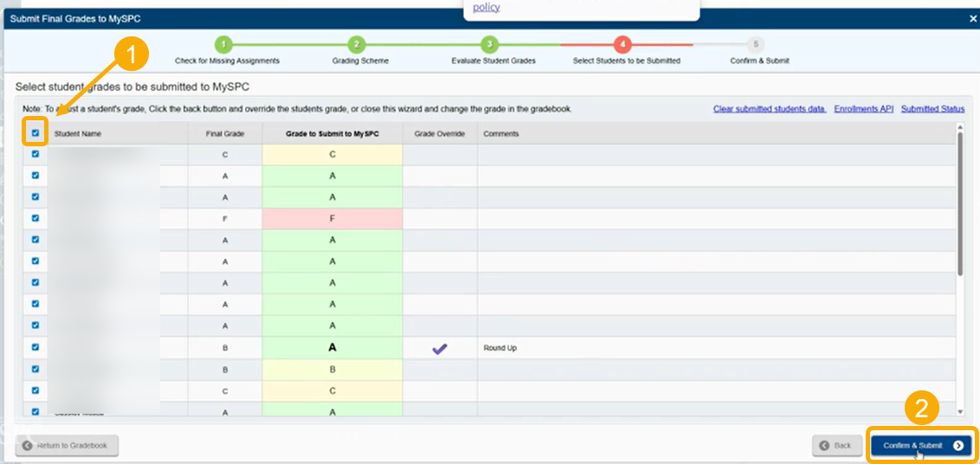Click the purple Grade Override checkmark
980x464 pixels.
click(x=440, y=349)
